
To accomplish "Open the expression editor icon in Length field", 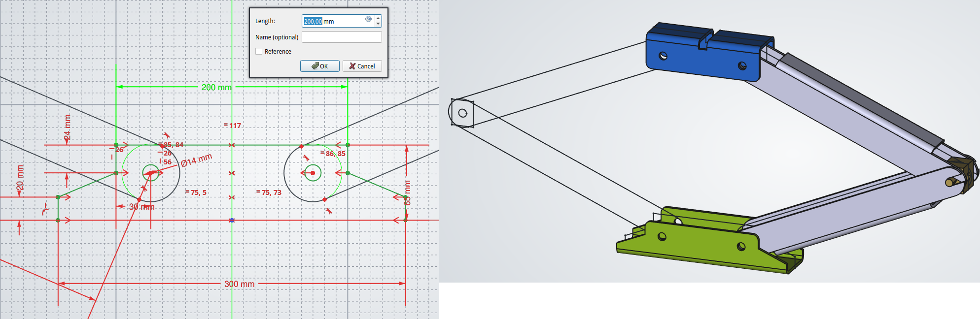I will click(368, 19).
